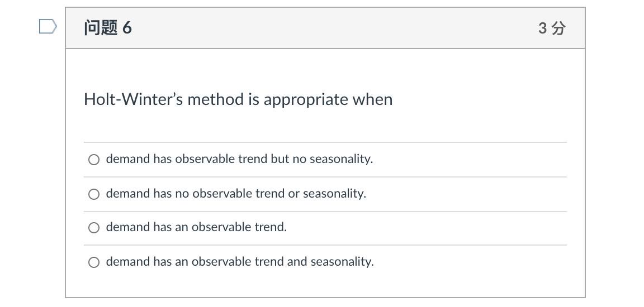Image resolution: width=644 pixels, height=307 pixels.
Task: Click the "3 分" points label
Action: (552, 28)
